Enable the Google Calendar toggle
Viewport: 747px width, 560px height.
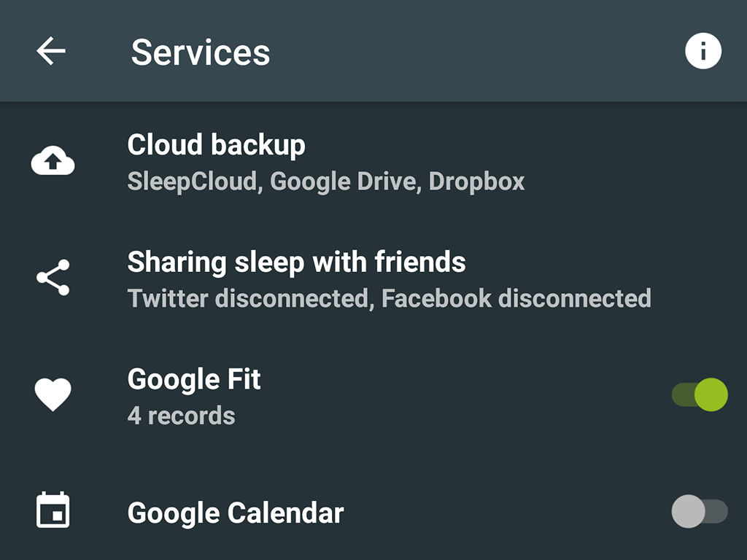[x=699, y=511]
